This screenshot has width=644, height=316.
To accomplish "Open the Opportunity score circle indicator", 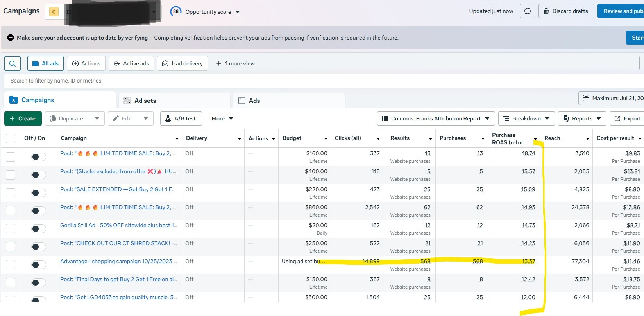I will pyautogui.click(x=176, y=11).
